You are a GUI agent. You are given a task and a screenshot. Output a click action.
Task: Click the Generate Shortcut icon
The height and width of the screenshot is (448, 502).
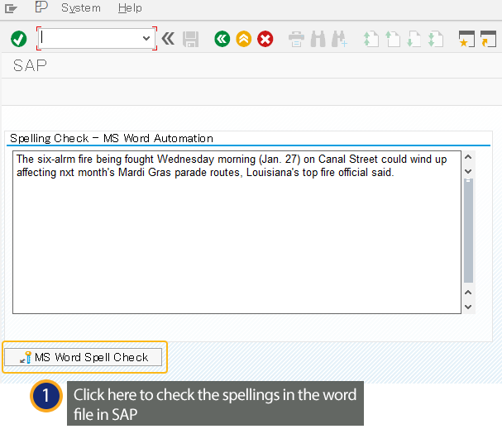pyautogui.click(x=488, y=39)
